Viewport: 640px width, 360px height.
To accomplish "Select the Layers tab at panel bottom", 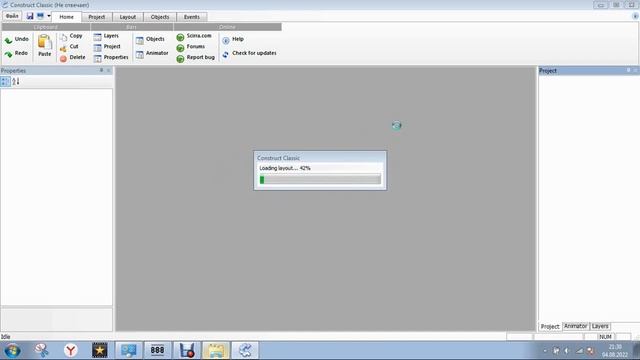I will (600, 326).
